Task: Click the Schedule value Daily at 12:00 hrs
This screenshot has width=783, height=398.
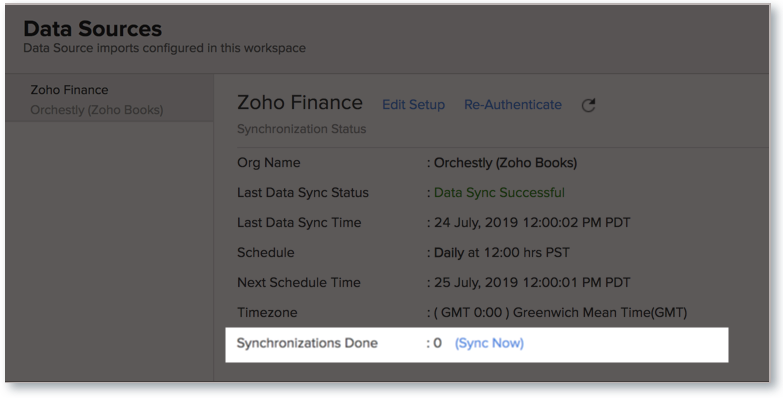Action: (x=501, y=253)
